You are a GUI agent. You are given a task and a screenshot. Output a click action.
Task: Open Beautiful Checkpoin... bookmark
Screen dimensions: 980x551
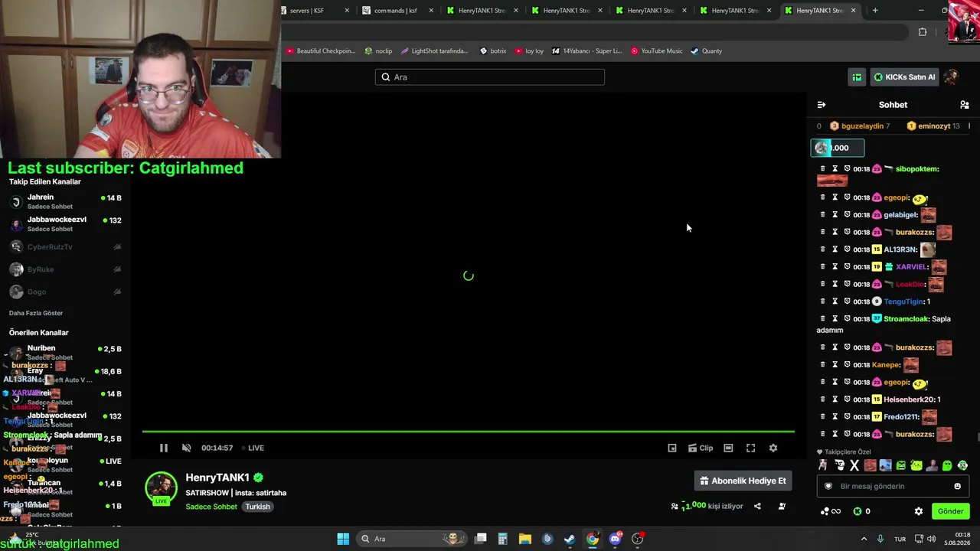tap(321, 51)
